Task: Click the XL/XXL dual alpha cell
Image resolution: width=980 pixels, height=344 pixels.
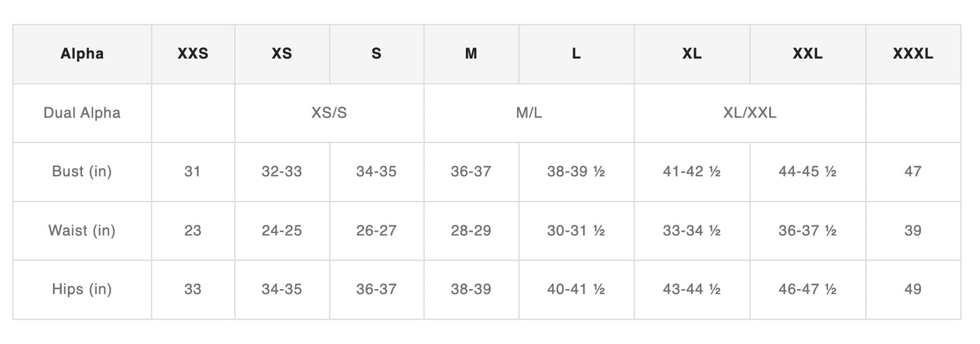Action: (x=749, y=113)
